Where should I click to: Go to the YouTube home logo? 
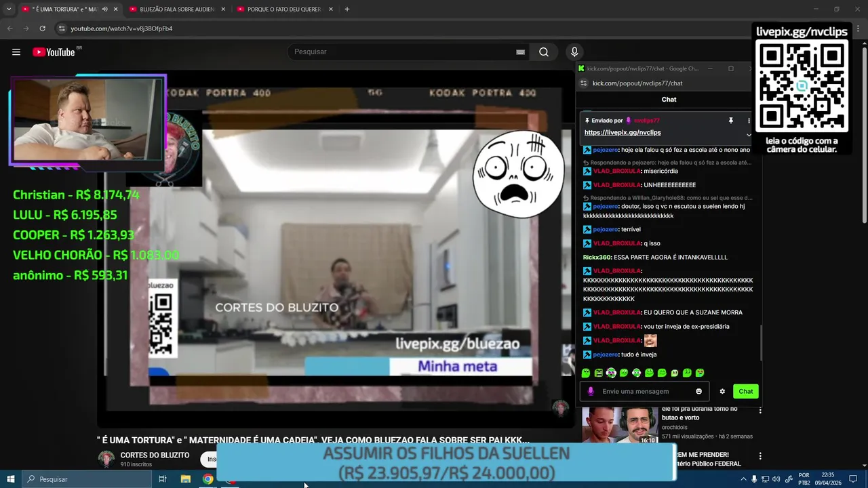(54, 52)
